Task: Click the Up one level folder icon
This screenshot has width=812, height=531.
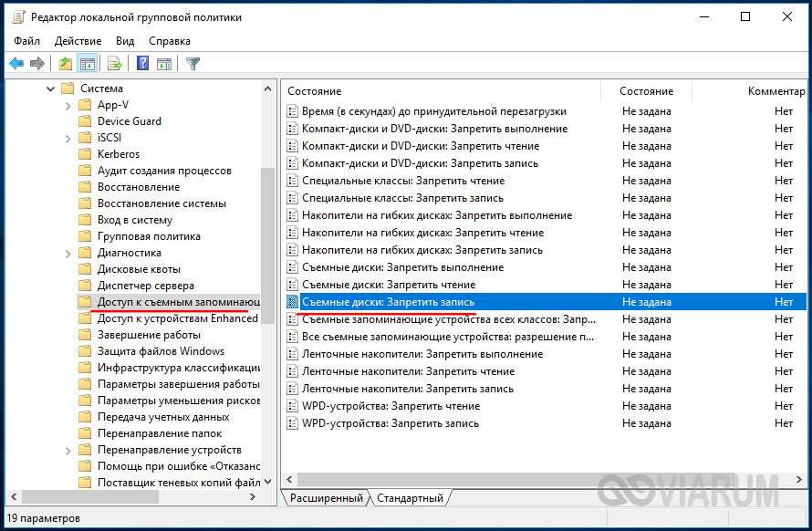Action: coord(66,64)
